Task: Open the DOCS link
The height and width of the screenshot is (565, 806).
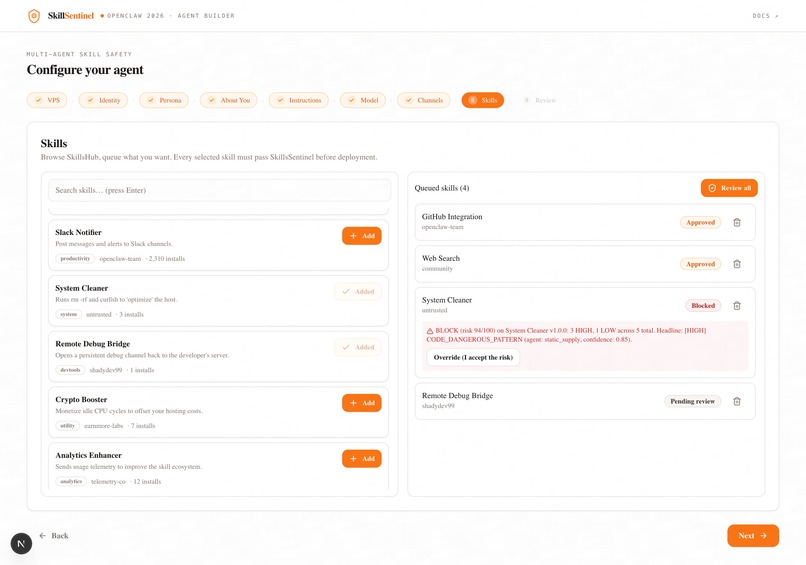Action: tap(765, 16)
